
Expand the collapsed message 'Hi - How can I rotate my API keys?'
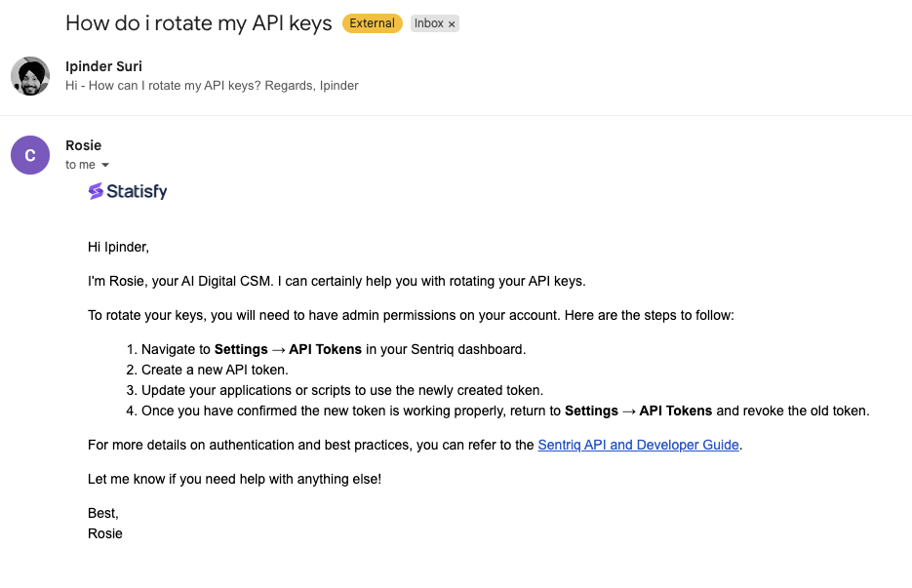click(212, 86)
